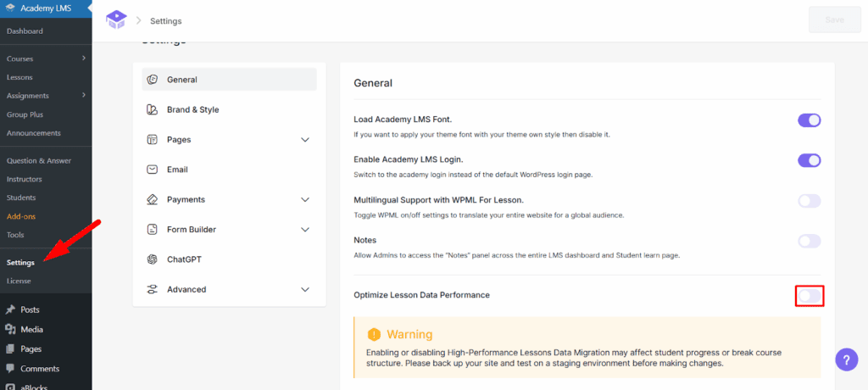The image size is (868, 390).
Task: Select the ChatGPT settings tab
Action: click(230, 259)
